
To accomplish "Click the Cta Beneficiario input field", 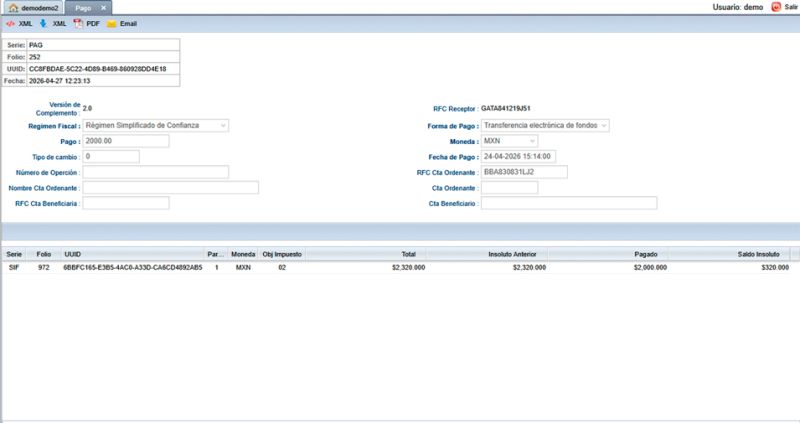I will click(569, 203).
